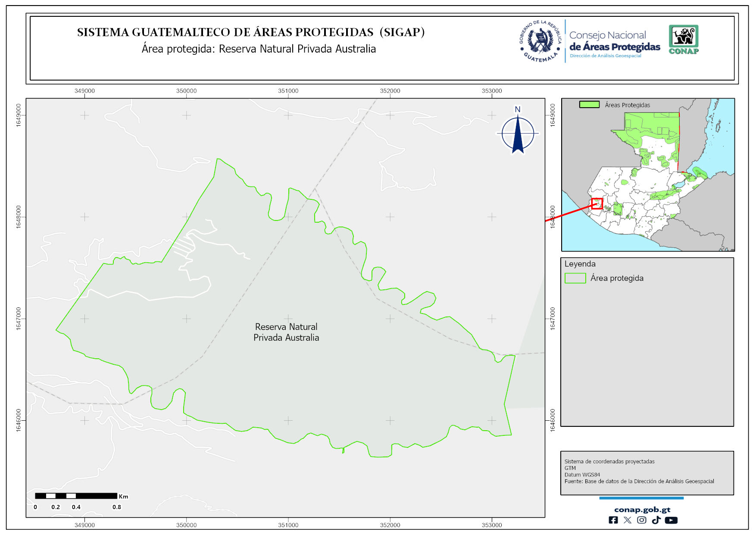Open the conap.gob.gt link
Viewport: 756px width, 534px height.
(642, 509)
